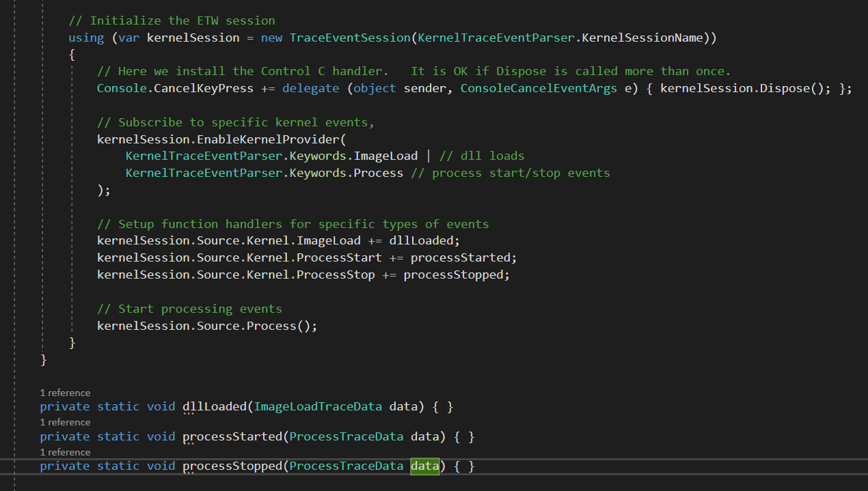This screenshot has width=868, height=491.
Task: Select the highlighted data parameter
Action: pos(424,466)
